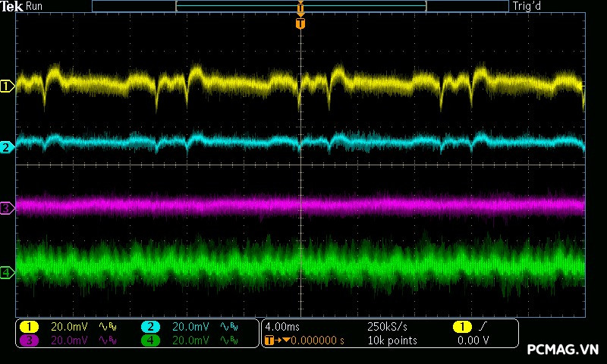Select the magenta channel 3 badge in readout
This screenshot has width=607, height=364.
(x=29, y=340)
